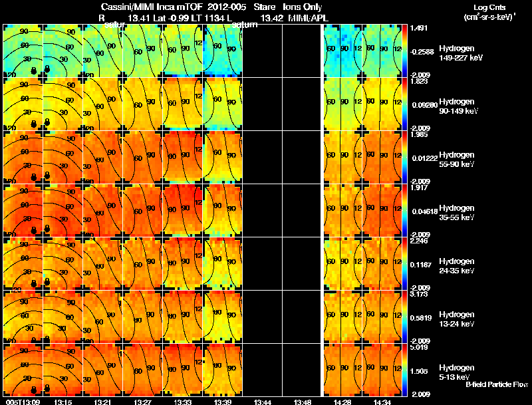This screenshot has height=405, width=532.
Task: Click the 5-13 keV color bar
Action: [404, 370]
